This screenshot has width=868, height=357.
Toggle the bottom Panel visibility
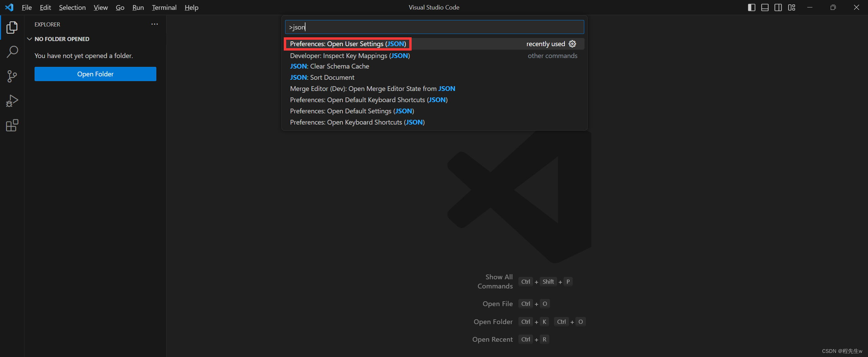pyautogui.click(x=765, y=7)
